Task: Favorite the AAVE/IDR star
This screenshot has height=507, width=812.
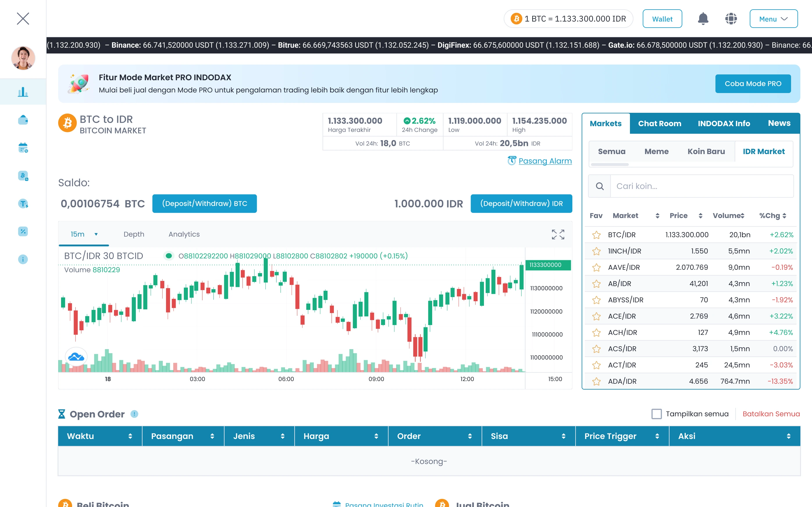Action: 596,267
